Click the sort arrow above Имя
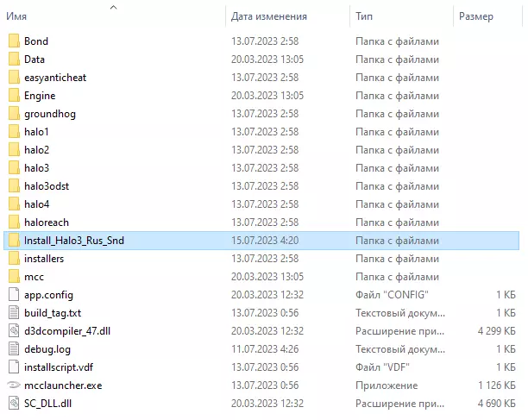Viewport: 528px width, 420px height. [x=114, y=7]
